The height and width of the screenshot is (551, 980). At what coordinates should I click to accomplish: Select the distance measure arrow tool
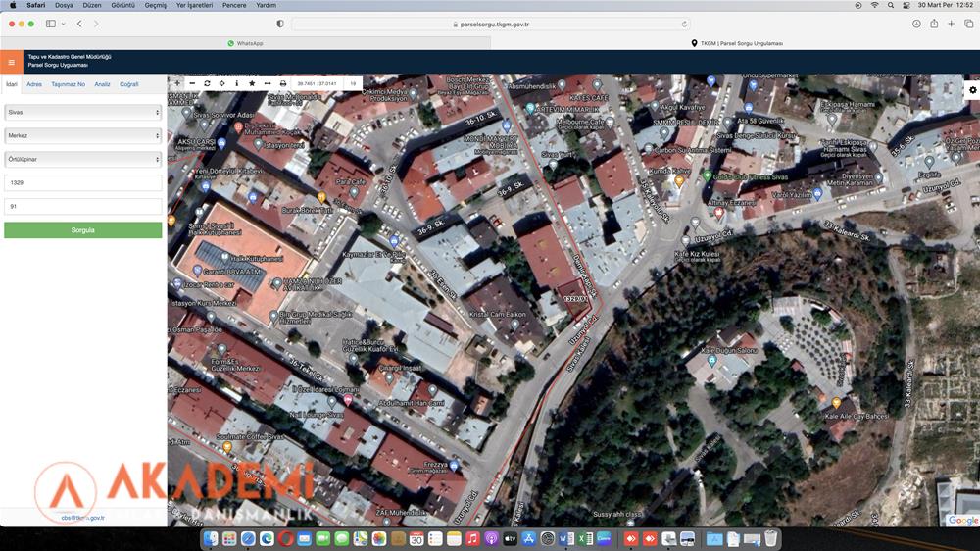click(x=268, y=84)
